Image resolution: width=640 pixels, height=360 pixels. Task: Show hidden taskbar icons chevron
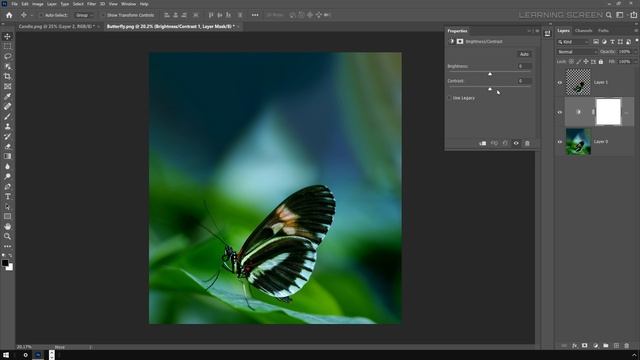pos(634,355)
